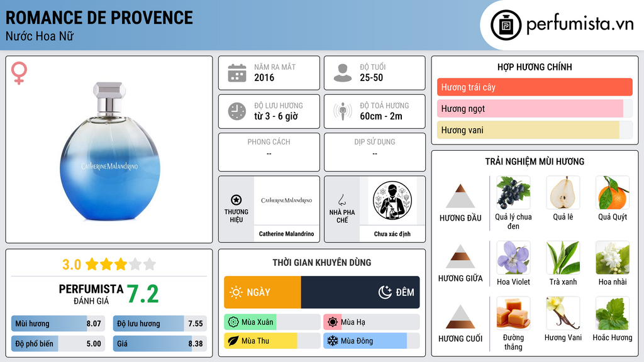The image size is (644, 362).
Task: Click the clock icon beside Độ lưu hương
Action: [x=237, y=111]
